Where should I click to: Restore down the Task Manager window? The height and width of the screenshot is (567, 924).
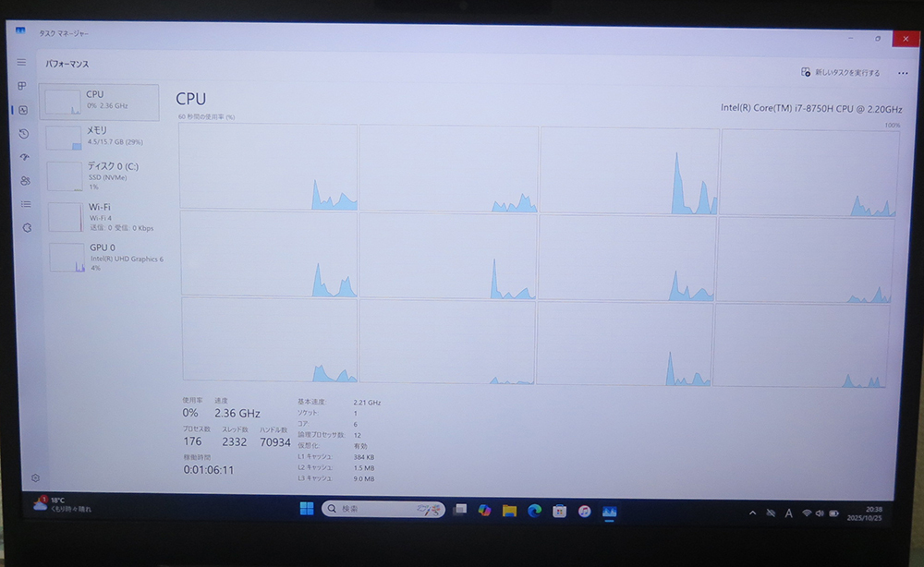pos(878,38)
